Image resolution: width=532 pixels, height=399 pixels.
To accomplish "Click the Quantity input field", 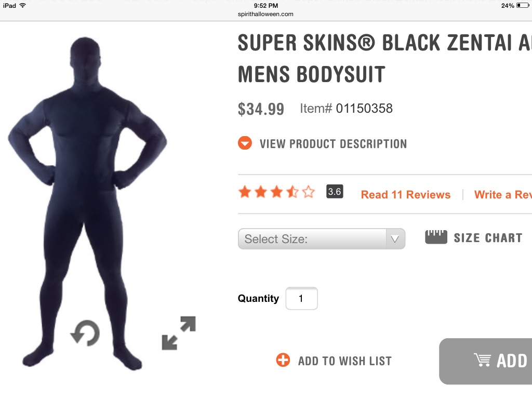I will tap(301, 299).
